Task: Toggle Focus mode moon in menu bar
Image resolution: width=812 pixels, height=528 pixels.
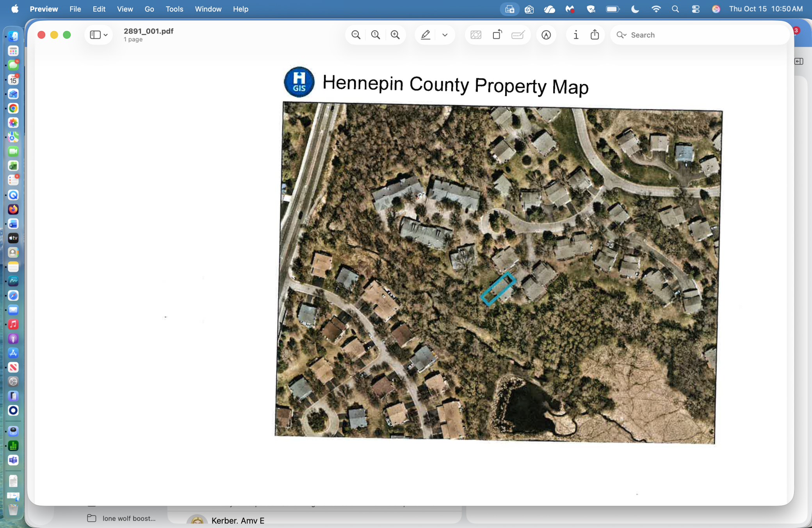Action: 635,9
